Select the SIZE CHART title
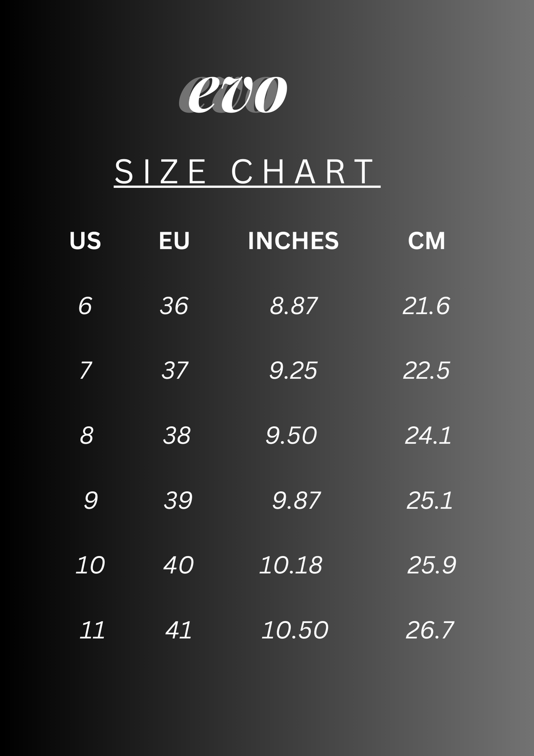This screenshot has width=534, height=756. point(247,172)
